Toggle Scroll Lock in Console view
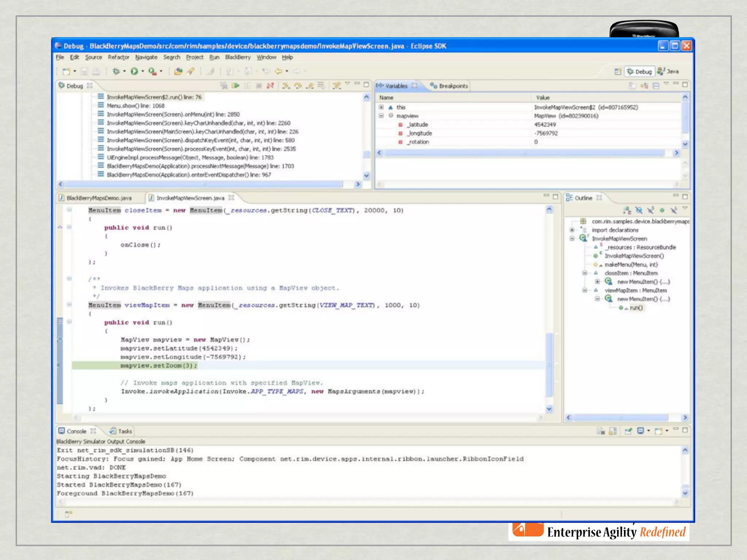747x560 pixels. [x=613, y=431]
